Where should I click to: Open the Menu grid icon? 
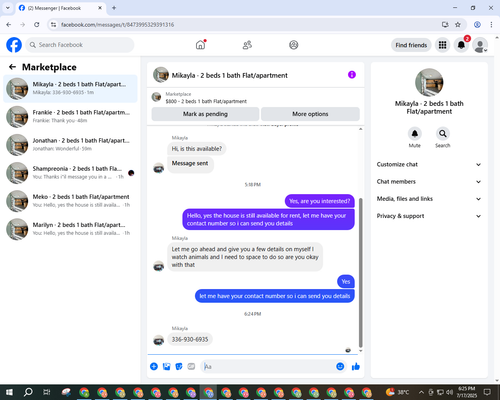442,45
